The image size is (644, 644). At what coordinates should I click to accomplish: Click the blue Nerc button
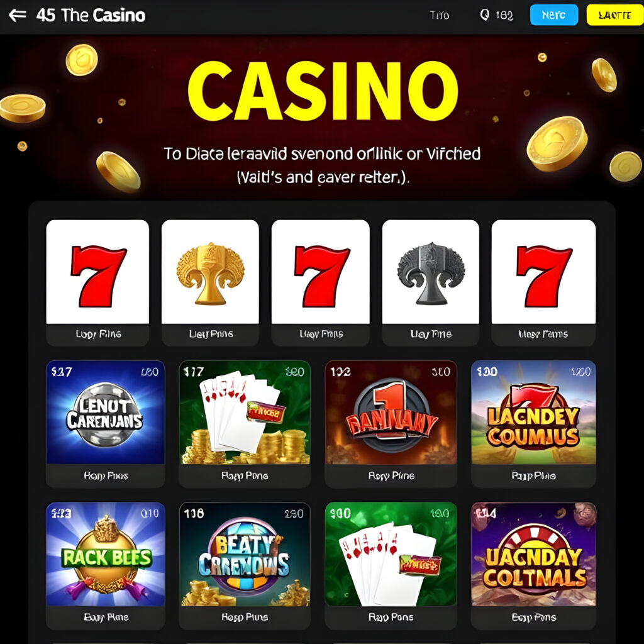(553, 15)
